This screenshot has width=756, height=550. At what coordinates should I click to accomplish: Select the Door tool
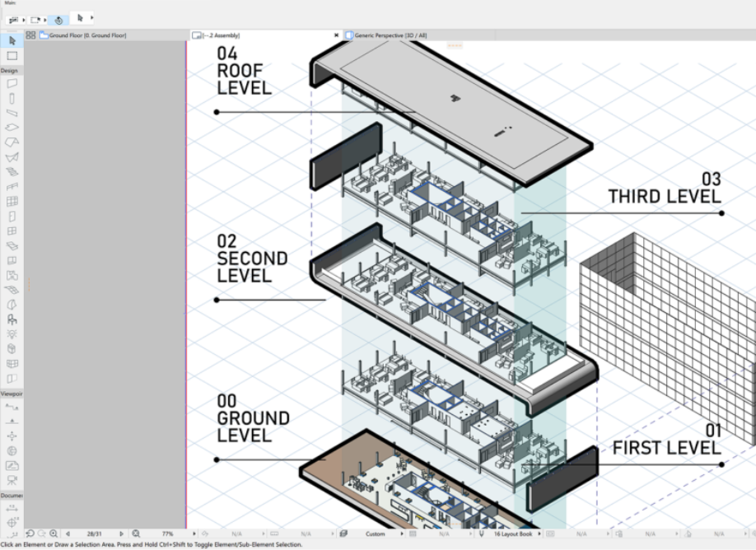[x=12, y=217]
